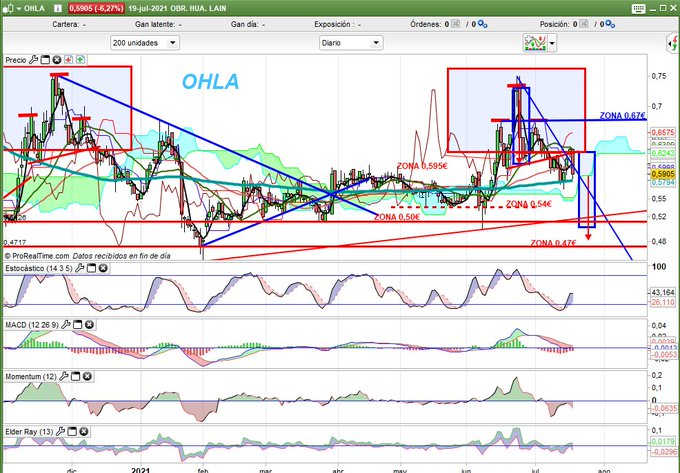Open the gears icon beside Posición
Viewport: 680px width, 473px height.
pos(610,24)
